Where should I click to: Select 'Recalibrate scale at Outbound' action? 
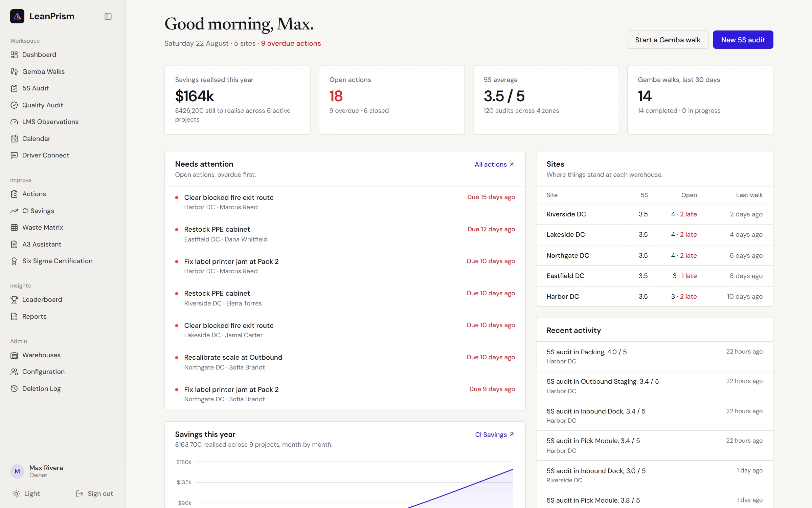click(345, 362)
